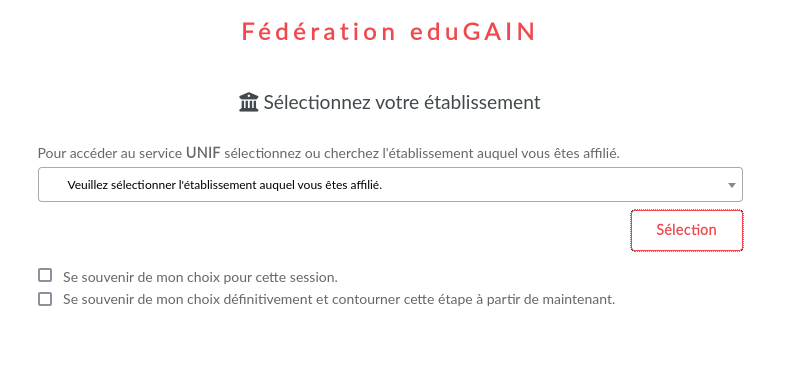Click label 'Se souvenir de mon choix pour cette session'
The height and width of the screenshot is (386, 794).
200,278
